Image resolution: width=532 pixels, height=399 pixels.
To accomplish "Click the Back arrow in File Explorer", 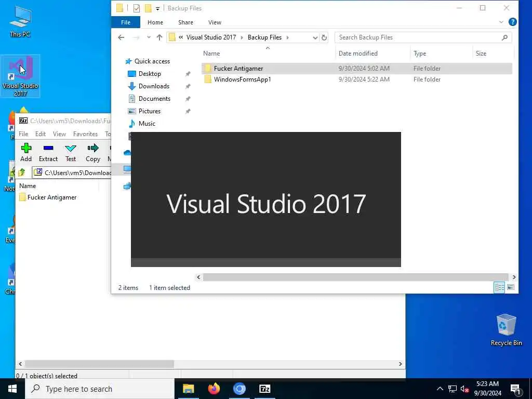I will click(x=121, y=37).
